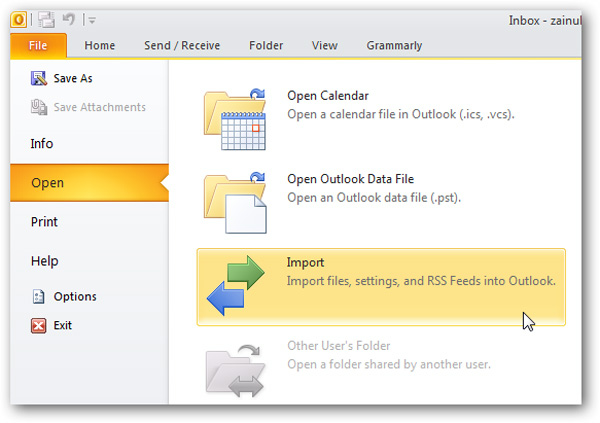Switch to the Home tab
Viewport: 600px width, 423px height.
100,46
